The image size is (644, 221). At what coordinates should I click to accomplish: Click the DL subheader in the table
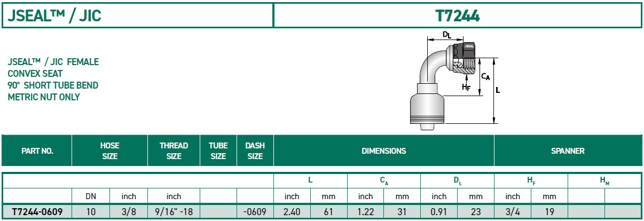[458, 182]
